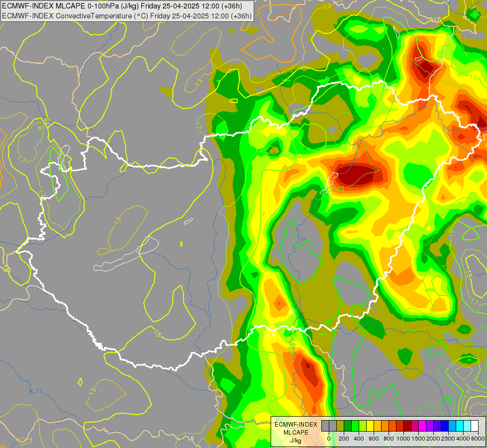Click the "4000" tick label on legend
Screen dimensions: 487x448
pos(463,439)
